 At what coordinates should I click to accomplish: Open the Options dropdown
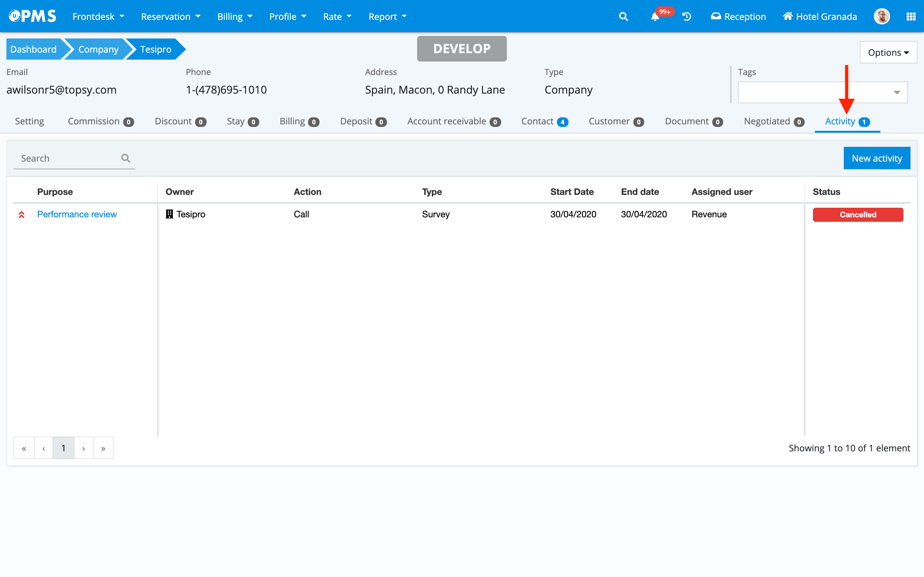[x=888, y=53]
